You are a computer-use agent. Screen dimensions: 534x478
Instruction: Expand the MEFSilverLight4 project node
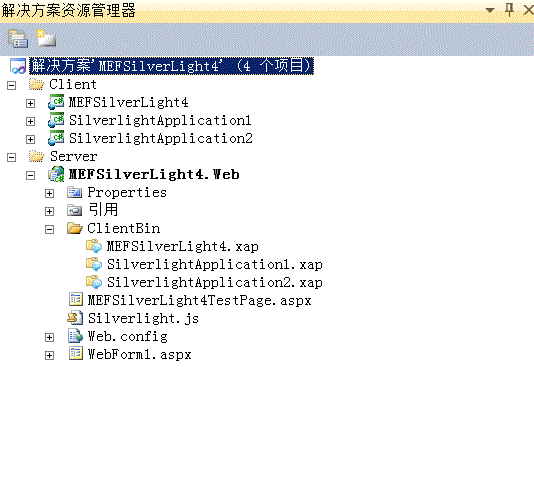coord(31,103)
